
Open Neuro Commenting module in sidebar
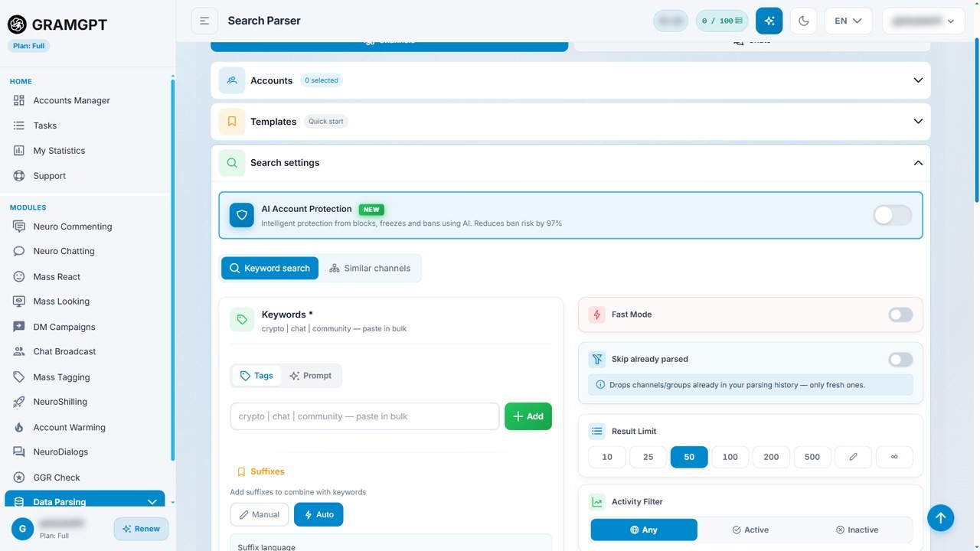pos(72,227)
